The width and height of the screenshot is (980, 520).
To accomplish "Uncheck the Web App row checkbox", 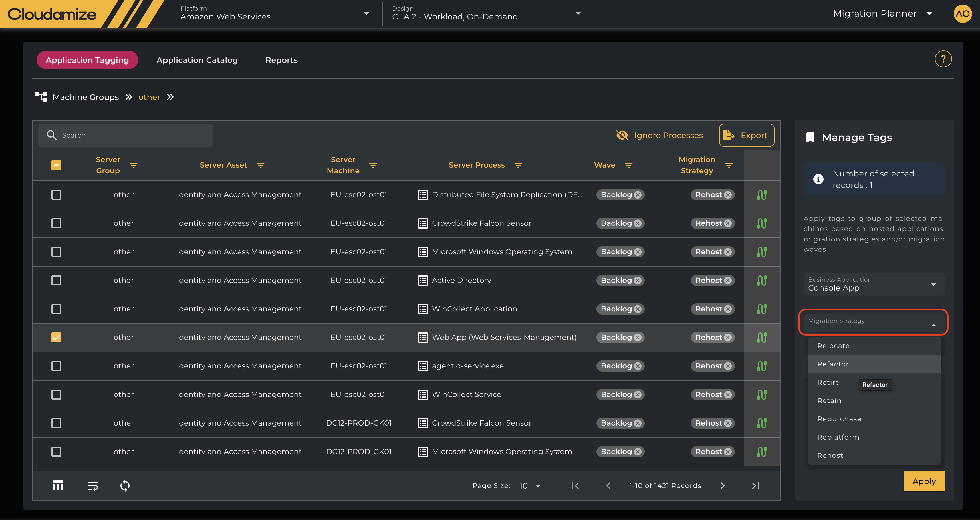I will [56, 337].
